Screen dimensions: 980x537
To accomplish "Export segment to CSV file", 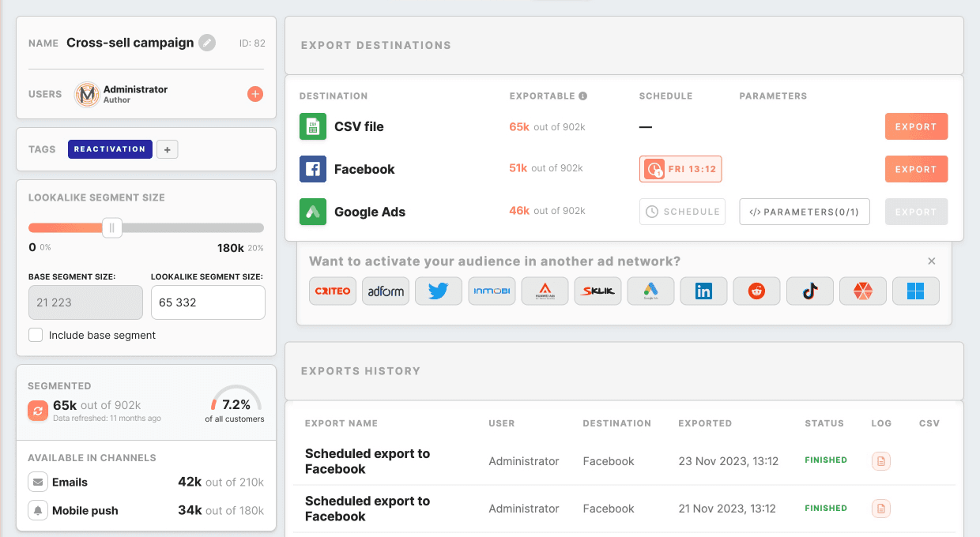I will tap(916, 126).
